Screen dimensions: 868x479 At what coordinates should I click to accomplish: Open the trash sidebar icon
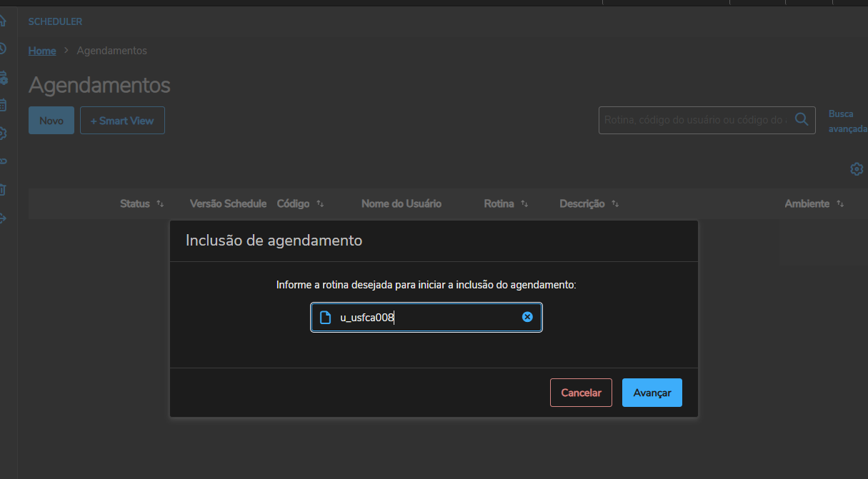[2, 190]
